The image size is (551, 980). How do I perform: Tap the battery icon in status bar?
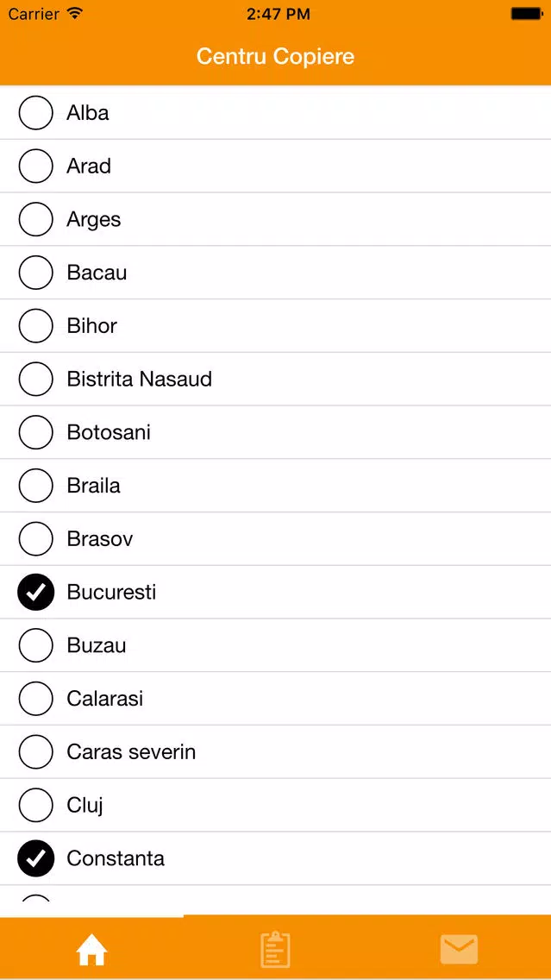[x=526, y=14]
